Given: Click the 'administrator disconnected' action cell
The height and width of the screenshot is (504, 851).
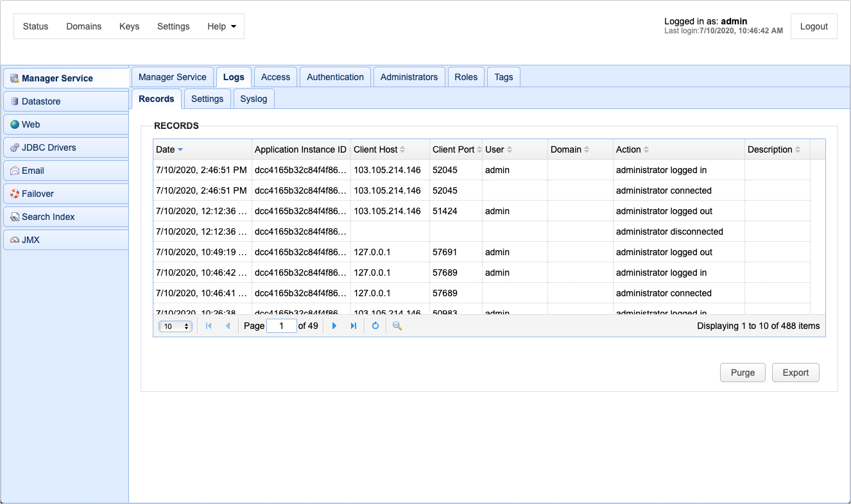Looking at the screenshot, I should 679,231.
